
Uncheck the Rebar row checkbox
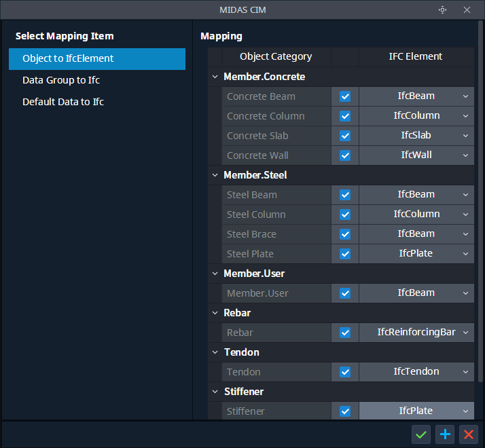pyautogui.click(x=345, y=333)
